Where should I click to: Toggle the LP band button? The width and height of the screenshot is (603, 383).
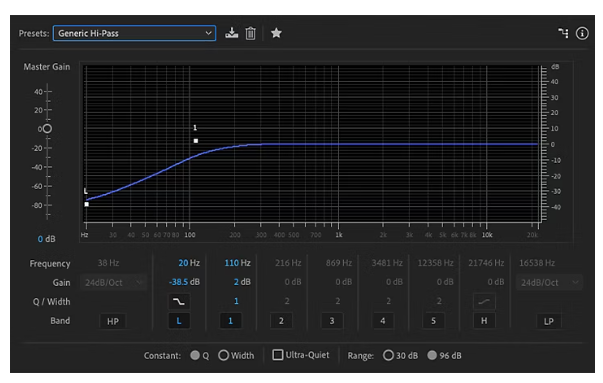point(549,321)
